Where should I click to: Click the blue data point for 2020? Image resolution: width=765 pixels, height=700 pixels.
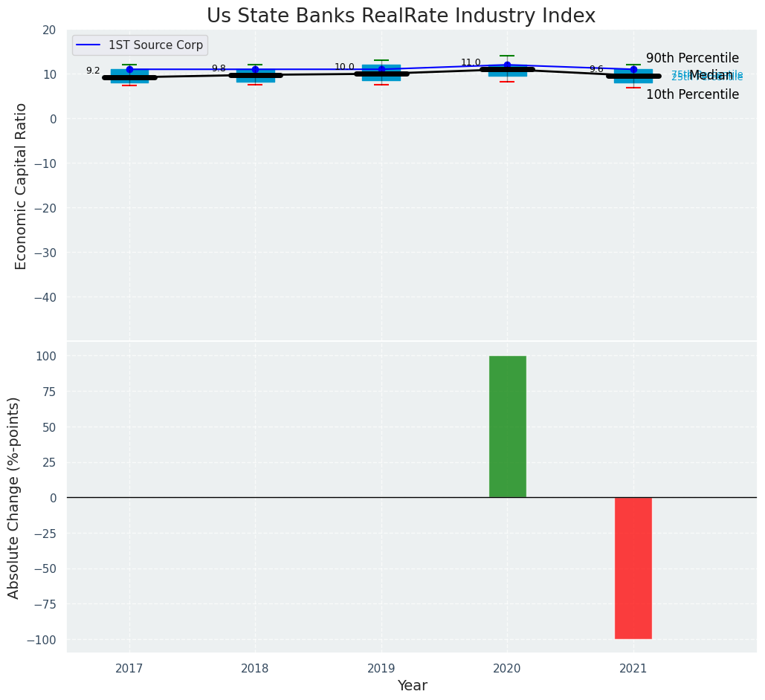click(507, 65)
